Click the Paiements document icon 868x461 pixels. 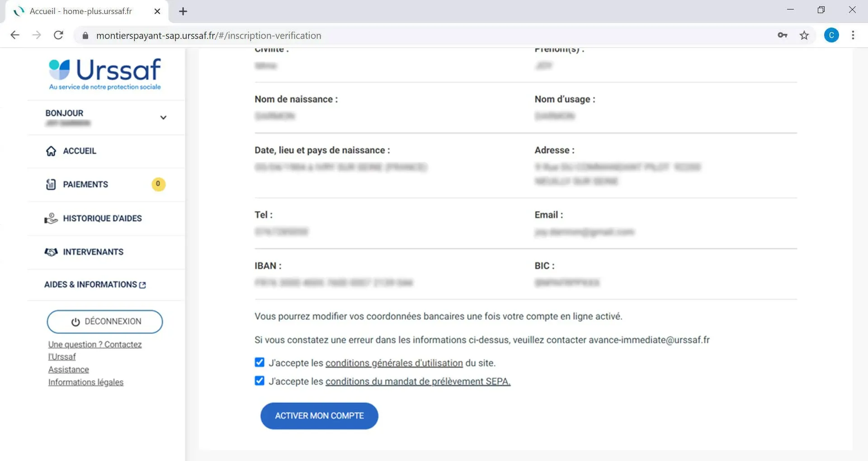[51, 184]
